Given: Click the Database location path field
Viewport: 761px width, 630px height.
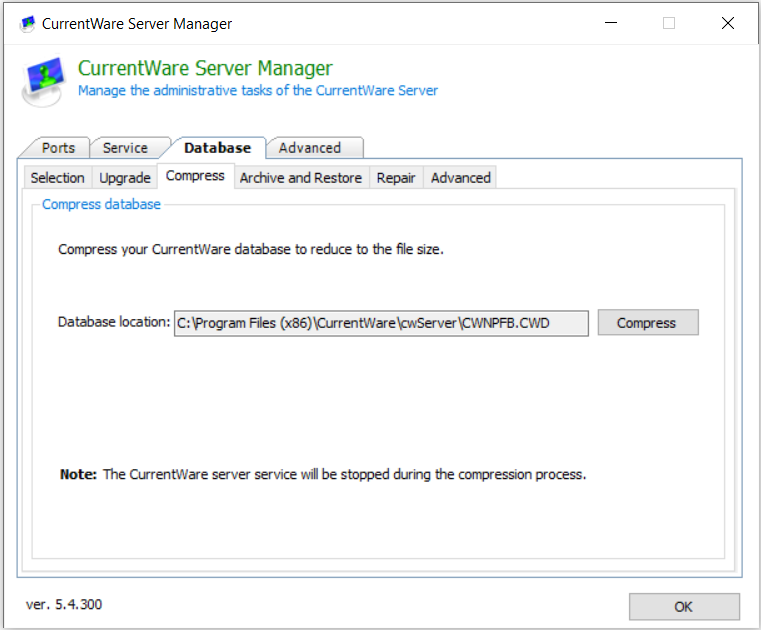Looking at the screenshot, I should [x=381, y=323].
